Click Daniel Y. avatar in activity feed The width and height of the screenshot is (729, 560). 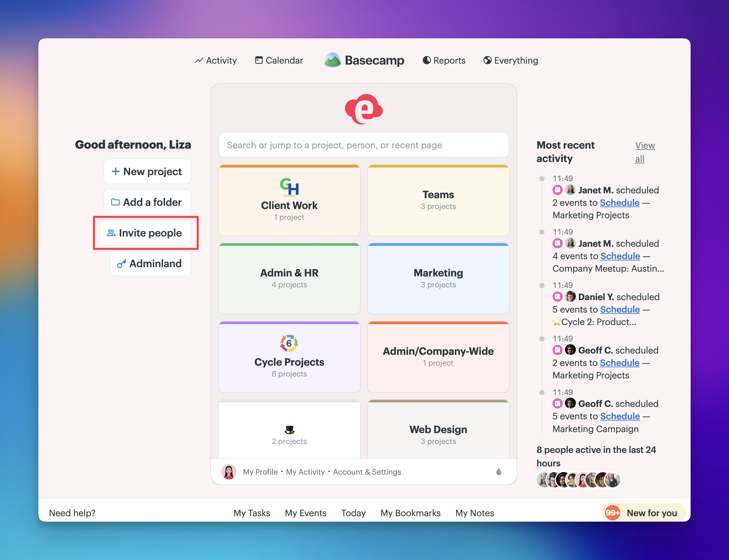(570, 296)
